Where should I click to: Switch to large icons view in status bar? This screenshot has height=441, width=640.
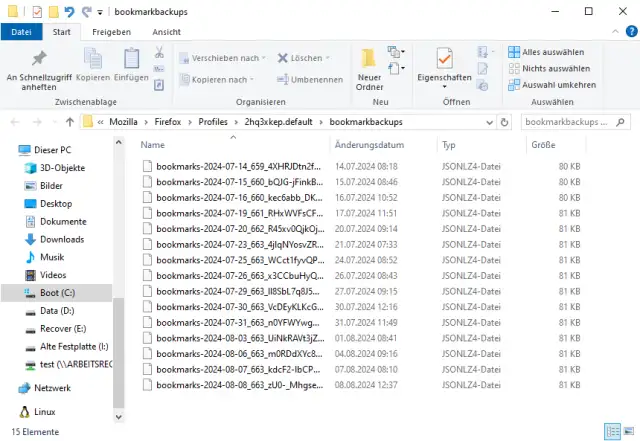pyautogui.click(x=629, y=432)
